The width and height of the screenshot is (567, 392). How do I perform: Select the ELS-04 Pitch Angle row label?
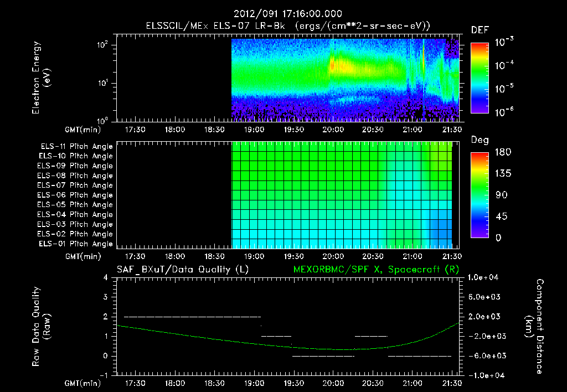tap(75, 215)
